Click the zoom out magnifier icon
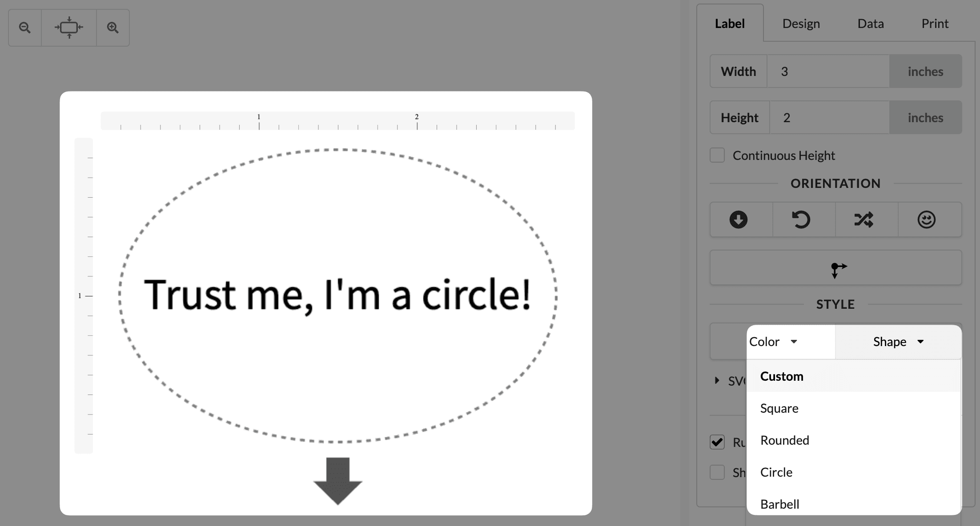The width and height of the screenshot is (980, 526). [25, 28]
